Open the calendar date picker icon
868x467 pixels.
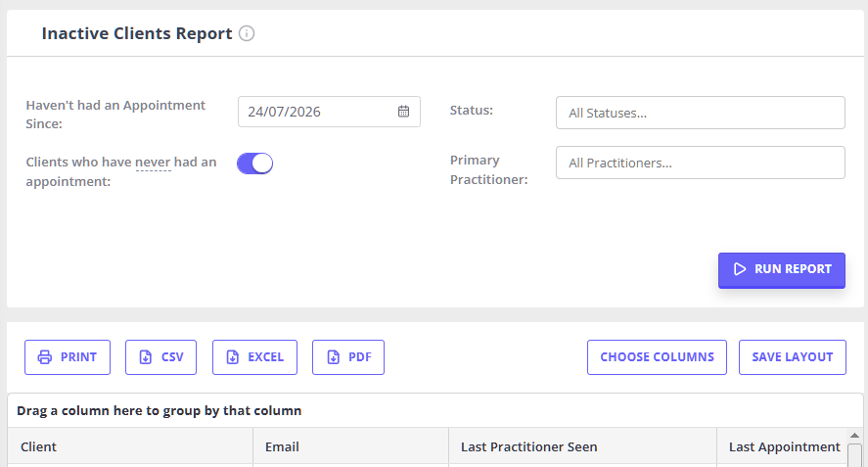[403, 112]
